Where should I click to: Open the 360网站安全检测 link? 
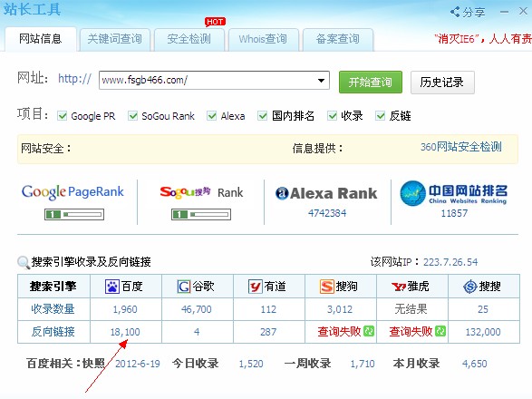pos(460,147)
